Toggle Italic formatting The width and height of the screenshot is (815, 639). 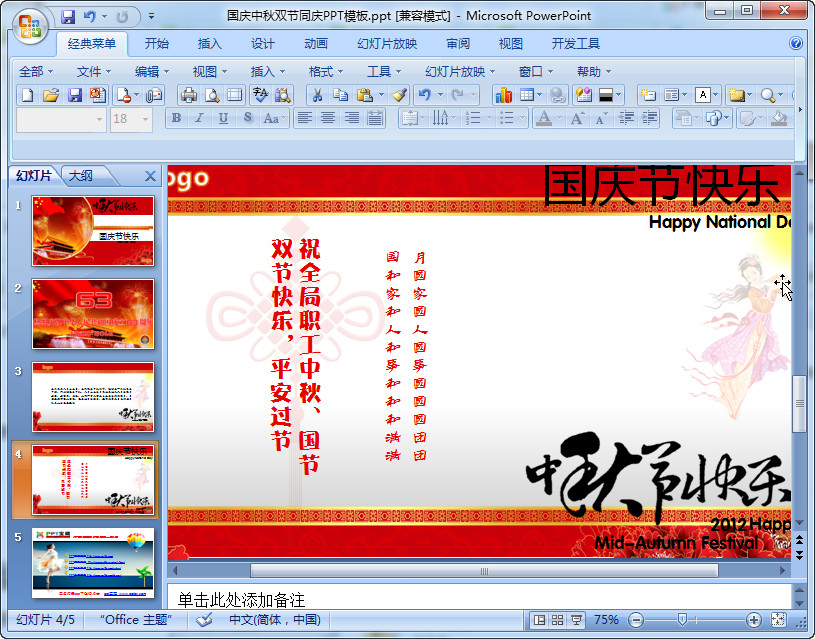coord(199,118)
